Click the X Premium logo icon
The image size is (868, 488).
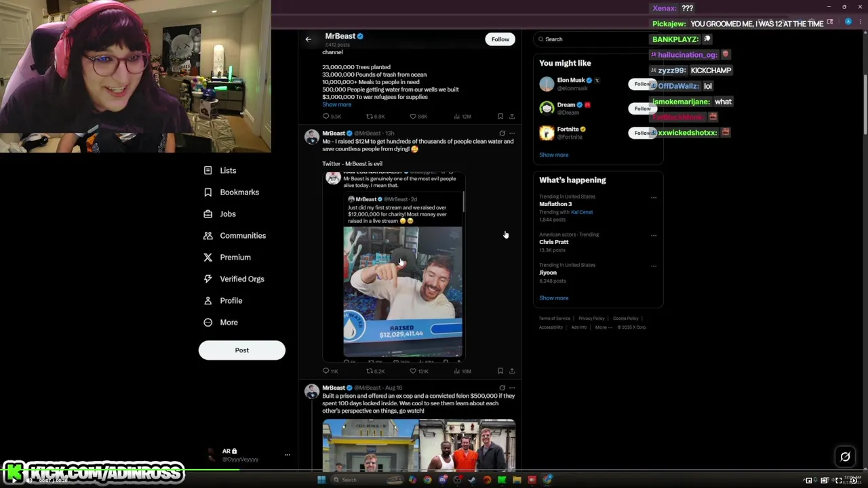pos(208,258)
